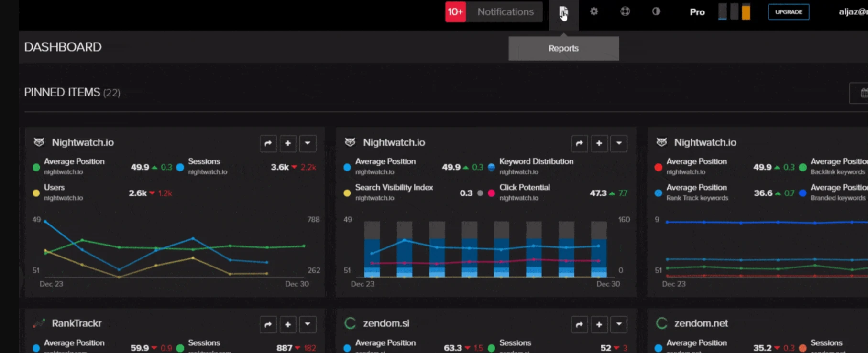Click the help lifebuoy icon
This screenshot has height=353, width=868.
pos(625,11)
